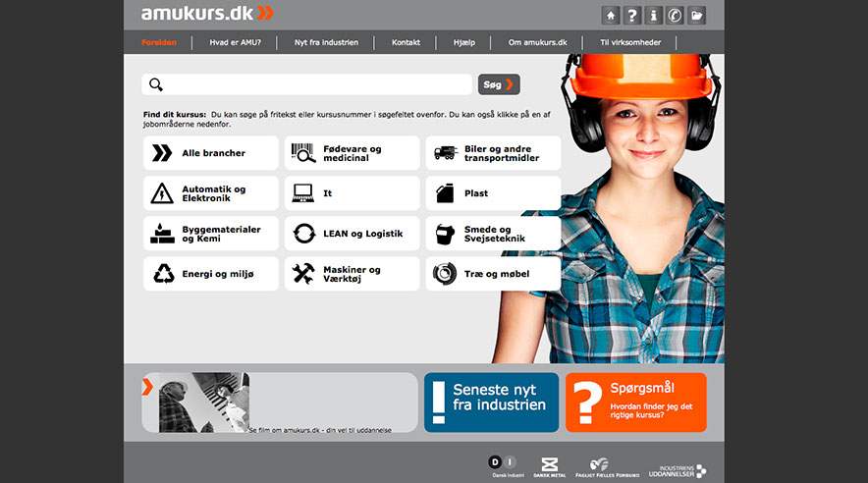The width and height of the screenshot is (868, 483).
Task: Click the info icon in header
Action: pos(655,15)
